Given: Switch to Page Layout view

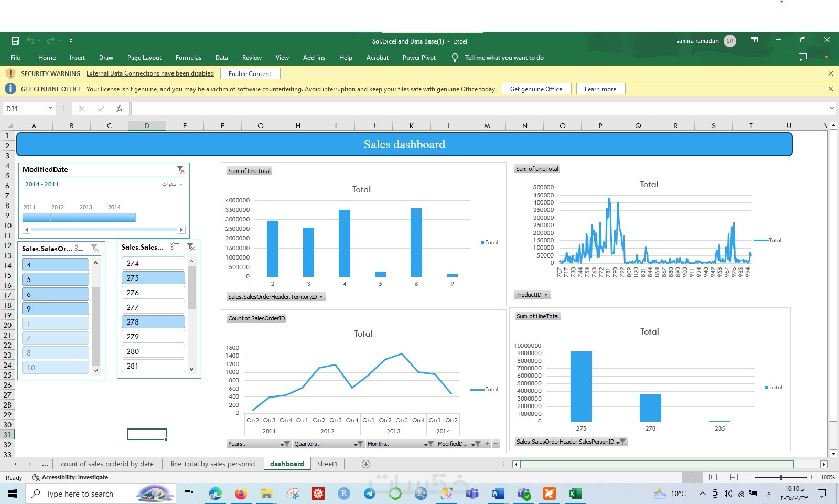Looking at the screenshot, I should [713, 477].
